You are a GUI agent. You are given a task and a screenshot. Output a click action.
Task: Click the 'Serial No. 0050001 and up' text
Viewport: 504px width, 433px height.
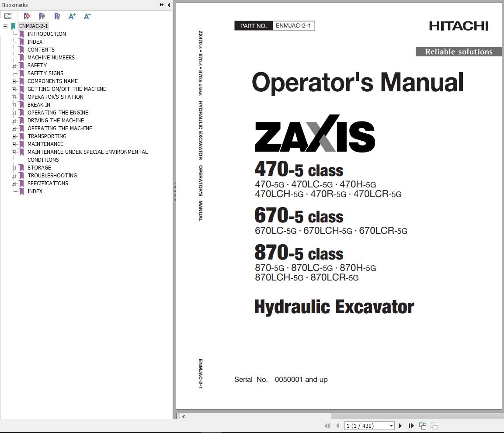point(281,379)
